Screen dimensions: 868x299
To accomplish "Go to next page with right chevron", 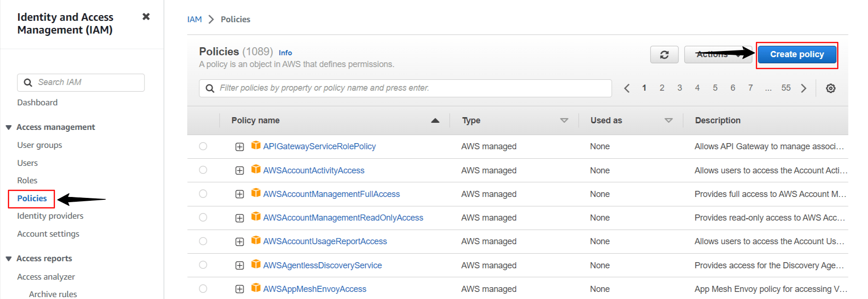I will [x=804, y=88].
